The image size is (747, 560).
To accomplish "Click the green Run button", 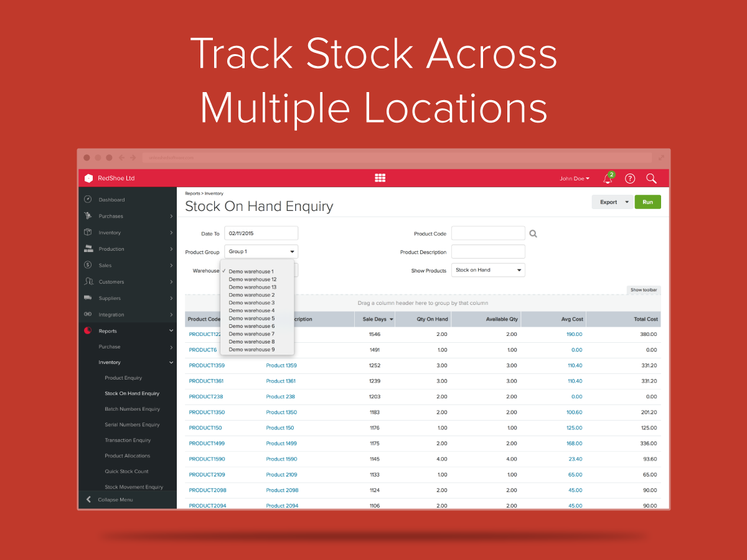I will coord(647,202).
